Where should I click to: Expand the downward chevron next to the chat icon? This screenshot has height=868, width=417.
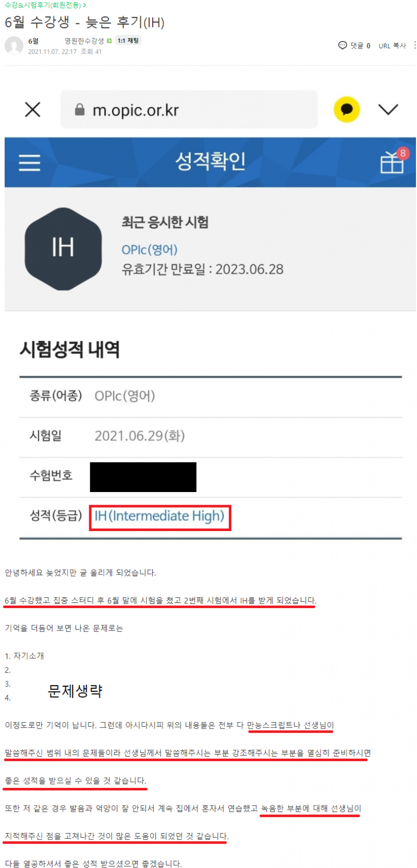tap(388, 109)
